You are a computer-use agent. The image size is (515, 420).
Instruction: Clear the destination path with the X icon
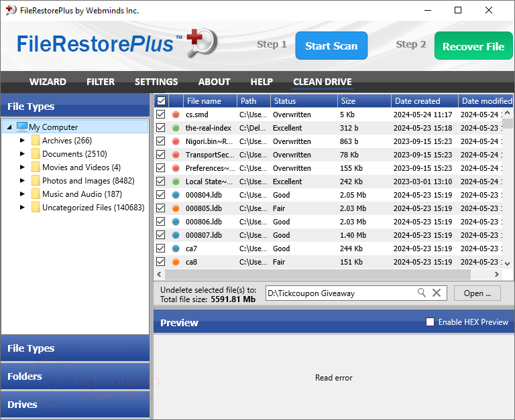click(437, 292)
